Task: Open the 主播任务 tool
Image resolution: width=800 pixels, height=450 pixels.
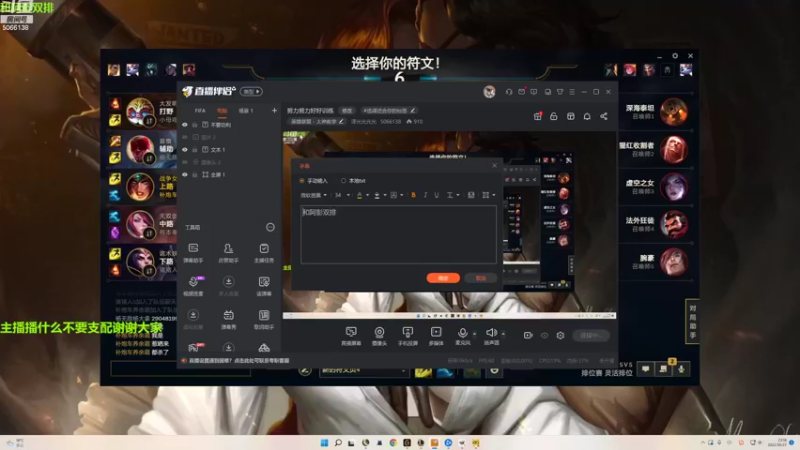Action: (264, 253)
